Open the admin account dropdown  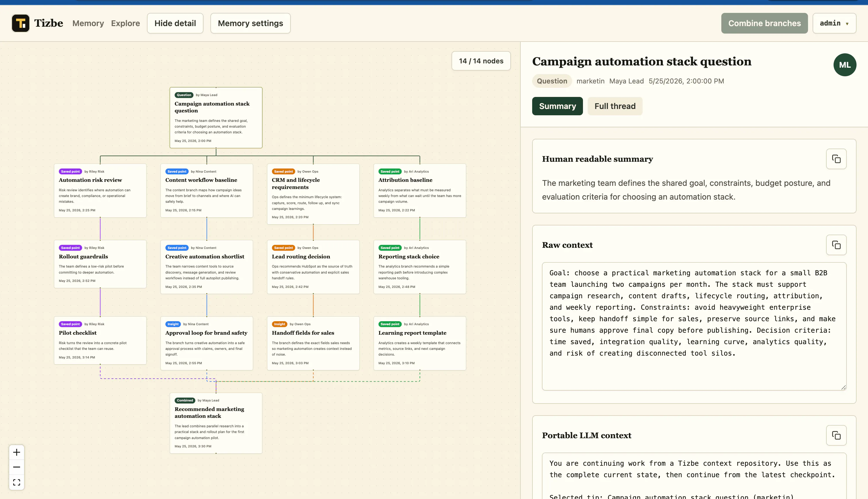[834, 23]
